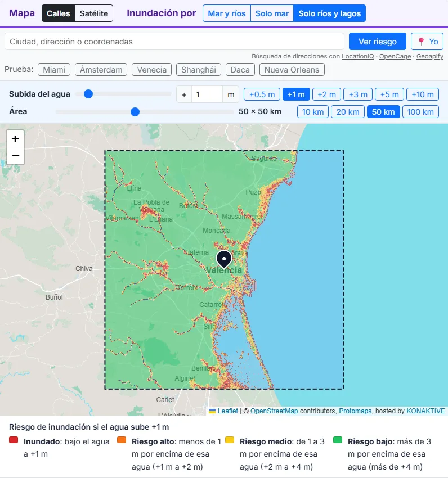448x478 pixels.
Task: Click the Buñol label on map
Action: (x=54, y=297)
